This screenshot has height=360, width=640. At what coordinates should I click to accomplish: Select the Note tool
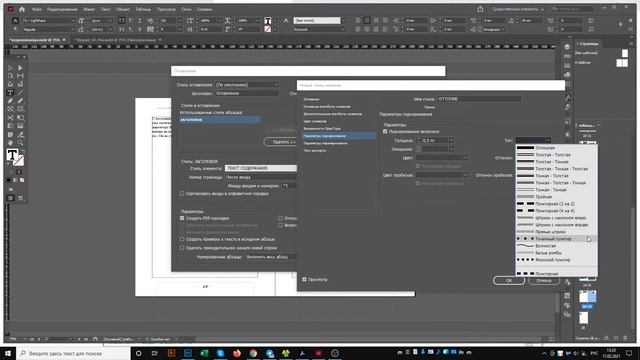click(x=11, y=134)
